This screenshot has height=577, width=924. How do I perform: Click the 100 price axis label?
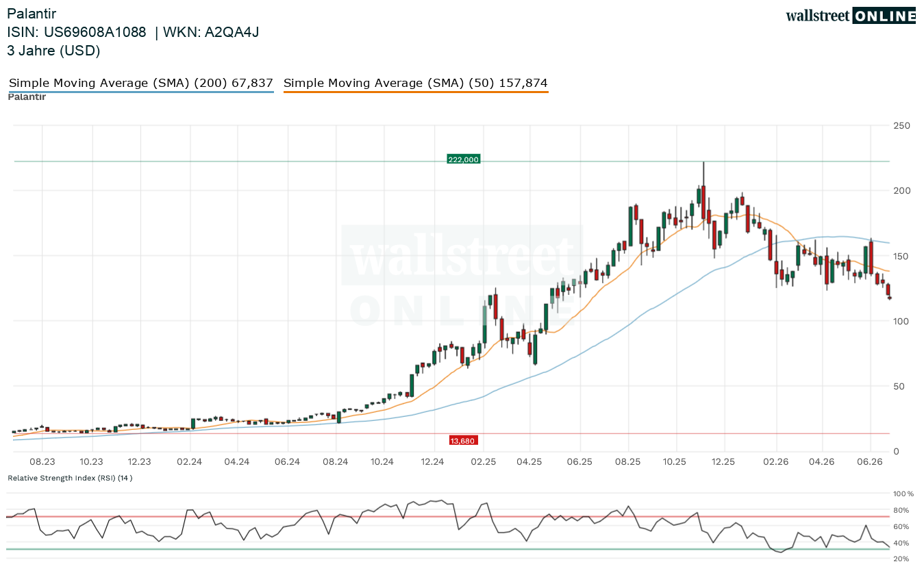(901, 321)
